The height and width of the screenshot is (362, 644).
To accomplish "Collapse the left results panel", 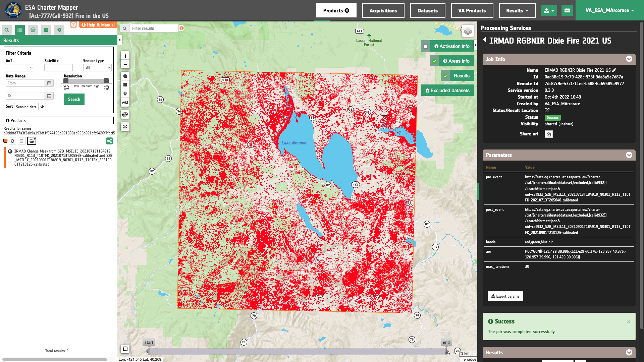I will [120, 40].
